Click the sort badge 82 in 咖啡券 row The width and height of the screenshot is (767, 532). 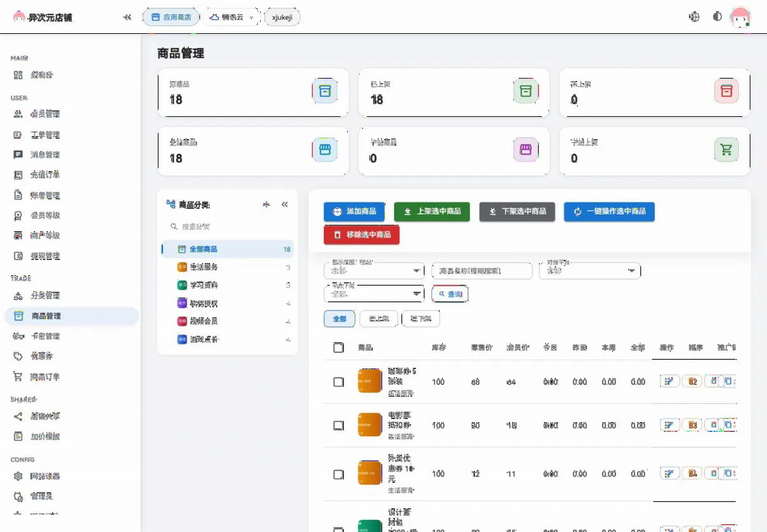click(692, 382)
